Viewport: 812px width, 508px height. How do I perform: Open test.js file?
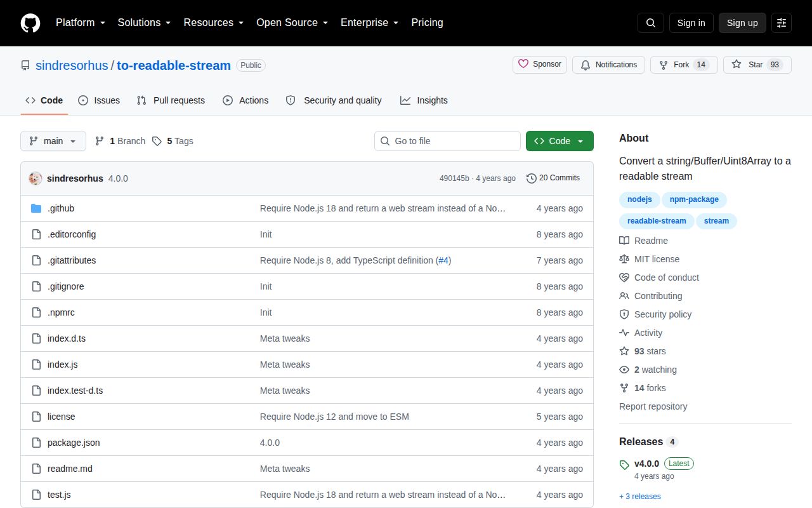pyautogui.click(x=59, y=495)
